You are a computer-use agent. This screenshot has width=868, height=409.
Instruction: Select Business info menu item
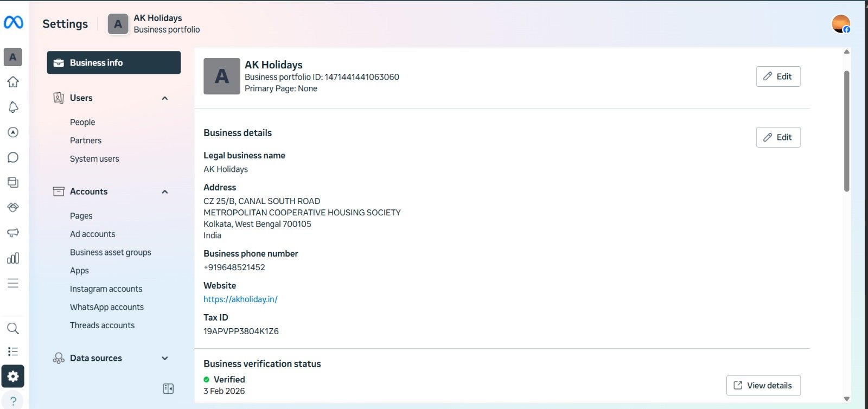(x=114, y=62)
